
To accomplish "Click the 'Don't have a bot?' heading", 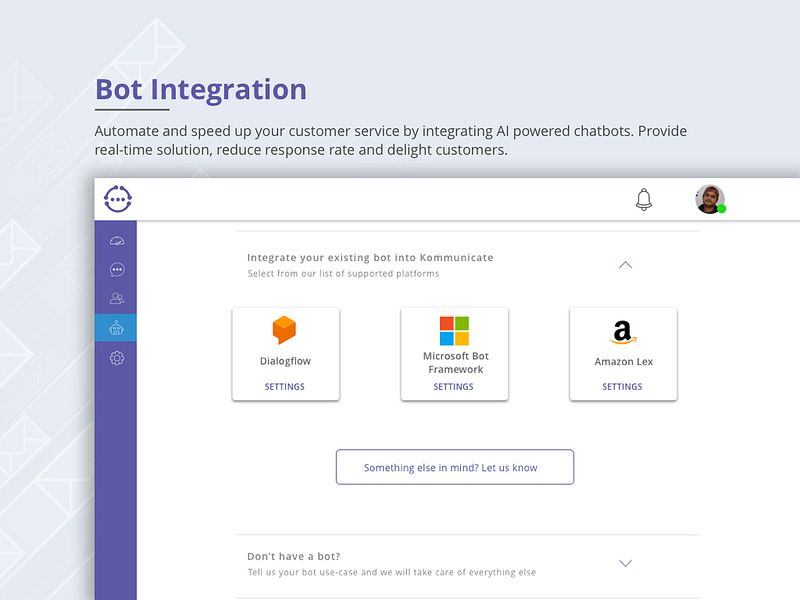I will [x=293, y=556].
